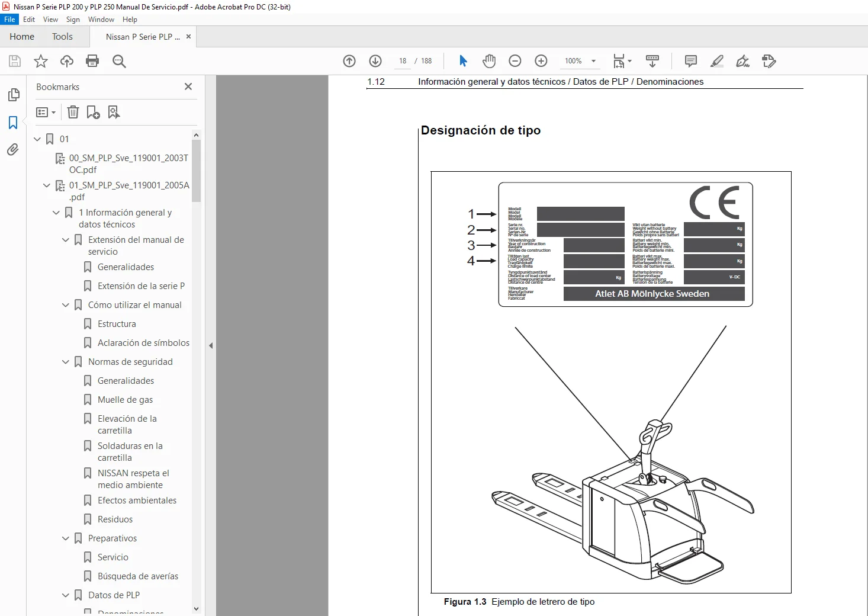Go to previous page arrow
The height and width of the screenshot is (616, 868).
349,61
